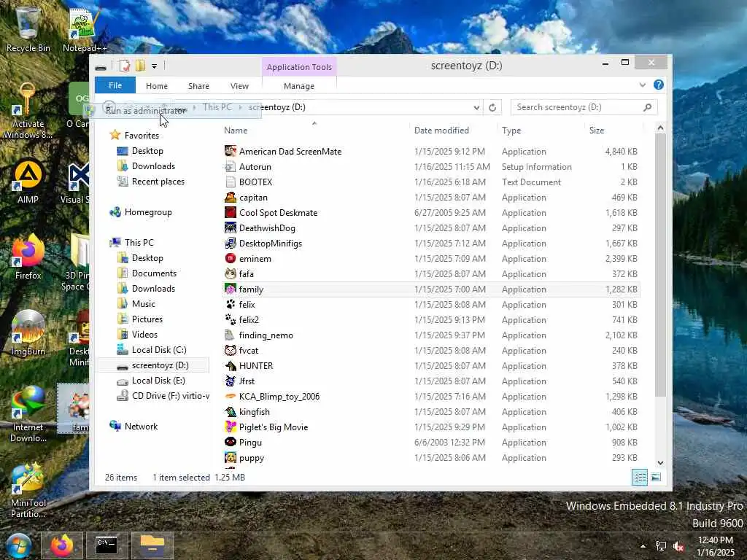
Task: Open Music folder under This PC
Action: point(136,304)
